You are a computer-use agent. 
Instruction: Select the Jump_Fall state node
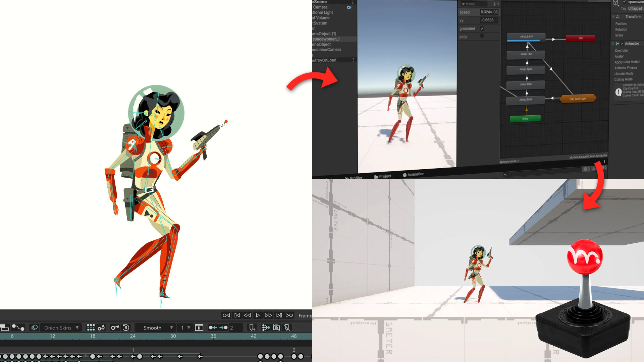tap(526, 54)
